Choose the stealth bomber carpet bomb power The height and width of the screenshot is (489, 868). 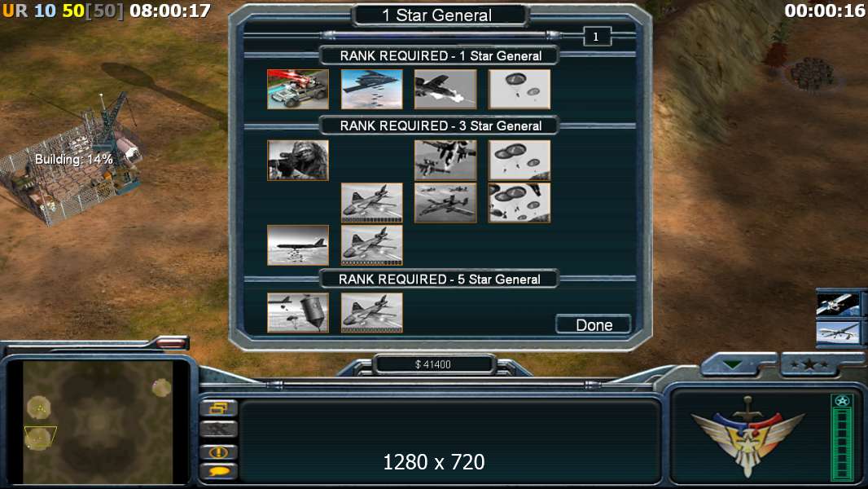pos(371,89)
